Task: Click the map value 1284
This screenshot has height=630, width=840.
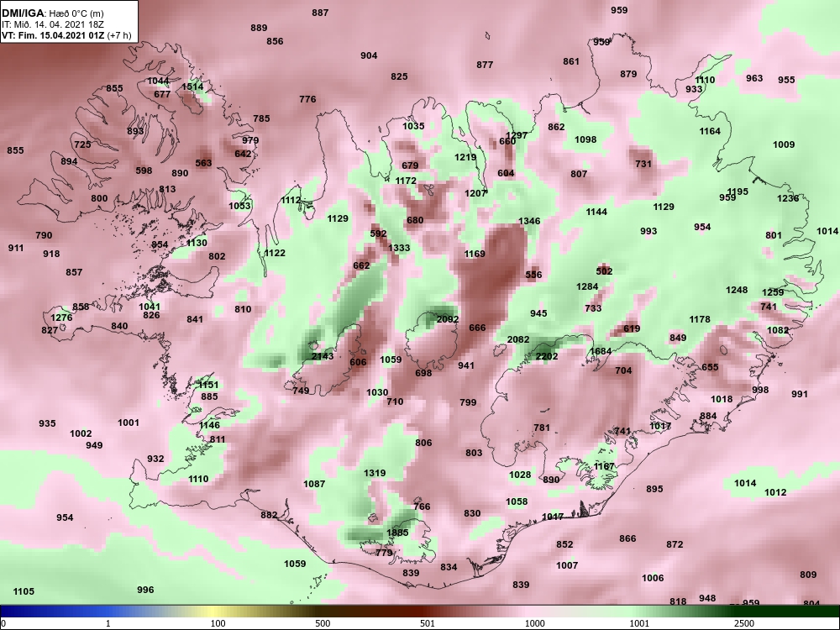Action: 587,286
